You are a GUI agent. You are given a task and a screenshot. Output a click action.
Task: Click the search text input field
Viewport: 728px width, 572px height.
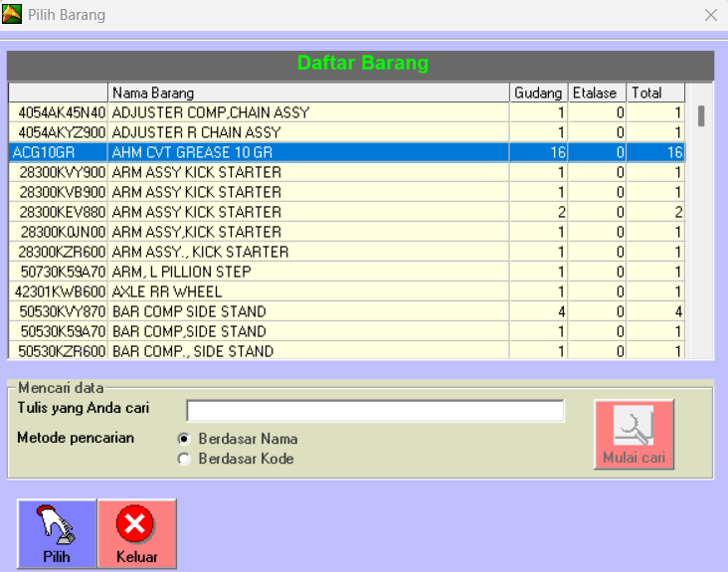375,411
